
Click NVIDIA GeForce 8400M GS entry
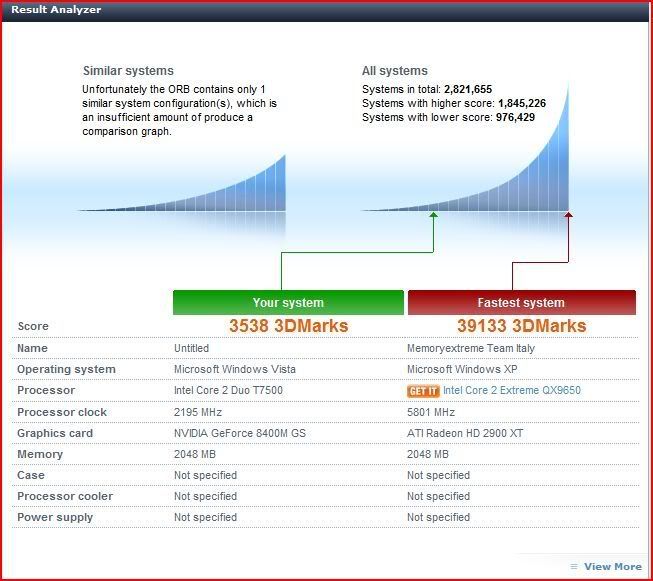point(240,433)
